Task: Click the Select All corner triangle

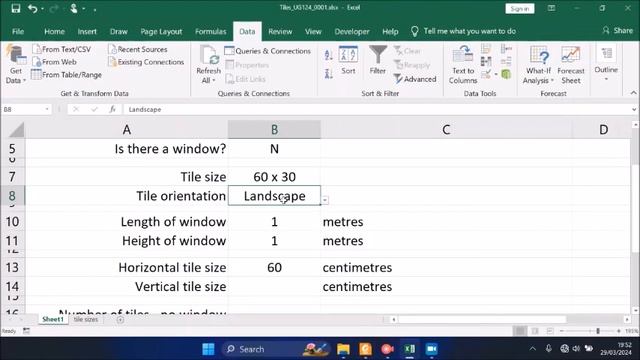Action: click(x=16, y=130)
